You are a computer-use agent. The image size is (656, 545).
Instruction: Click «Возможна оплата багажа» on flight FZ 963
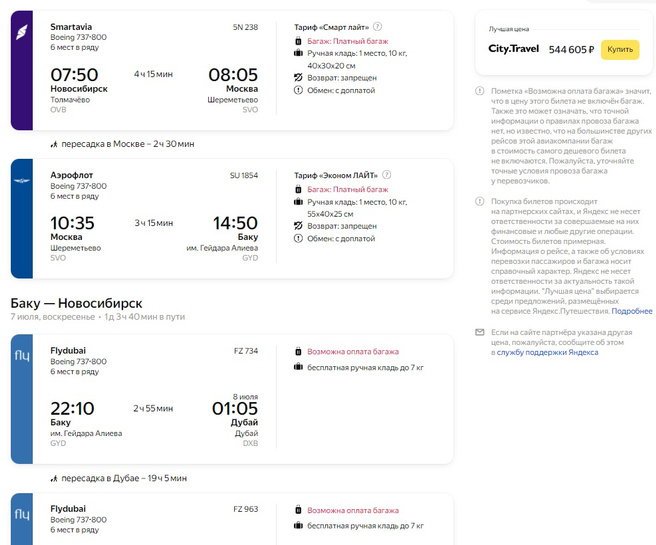[x=352, y=509]
